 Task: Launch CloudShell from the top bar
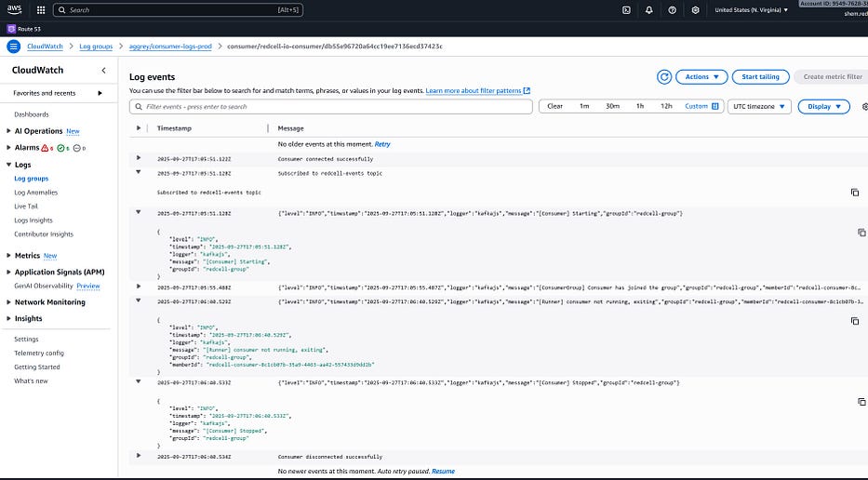pyautogui.click(x=626, y=10)
